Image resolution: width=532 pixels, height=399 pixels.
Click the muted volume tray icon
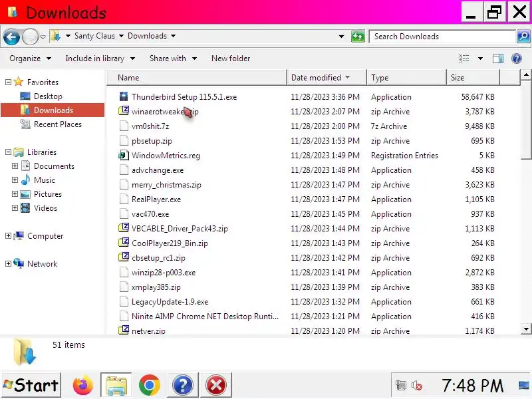pos(417,386)
